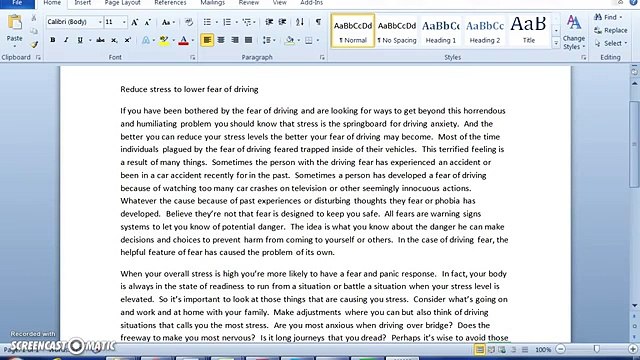The height and width of the screenshot is (360, 640).
Task: Click the zoom slider handle
Action: [x=597, y=349]
